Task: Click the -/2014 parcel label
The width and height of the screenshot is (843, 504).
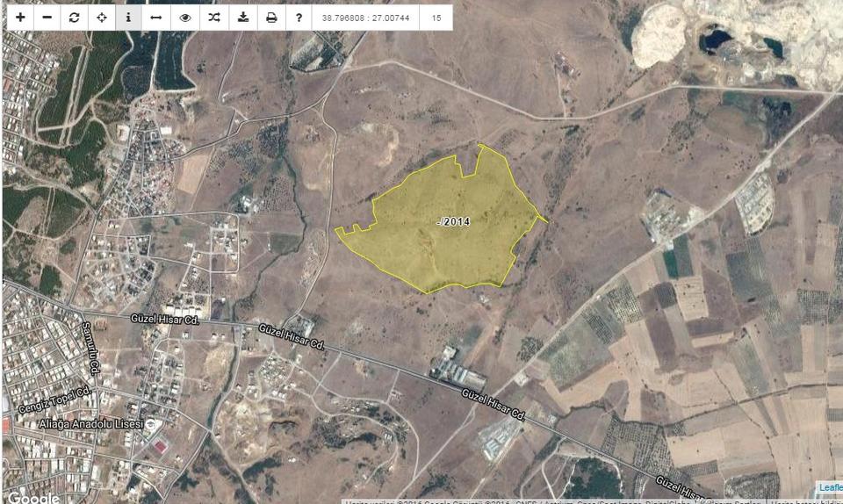Action: (453, 222)
